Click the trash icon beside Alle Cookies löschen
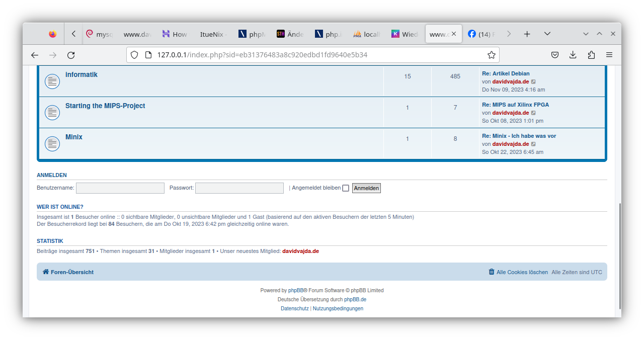The width and height of the screenshot is (644, 340). (492, 272)
